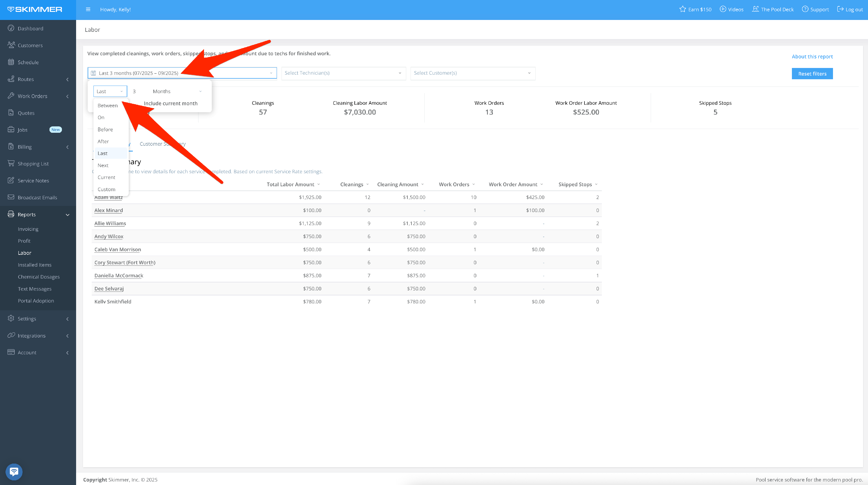Image resolution: width=868 pixels, height=485 pixels.
Task: Open the About this report link
Action: pyautogui.click(x=812, y=57)
